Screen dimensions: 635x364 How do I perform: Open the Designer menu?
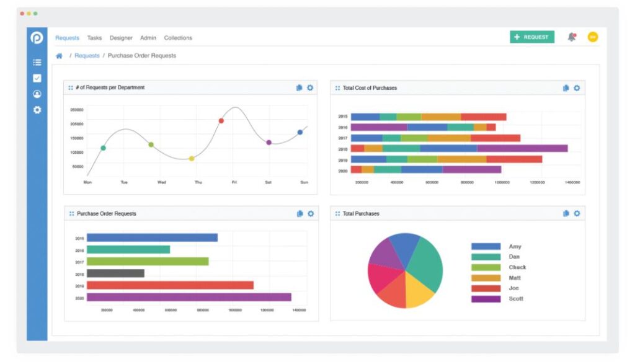coord(121,38)
